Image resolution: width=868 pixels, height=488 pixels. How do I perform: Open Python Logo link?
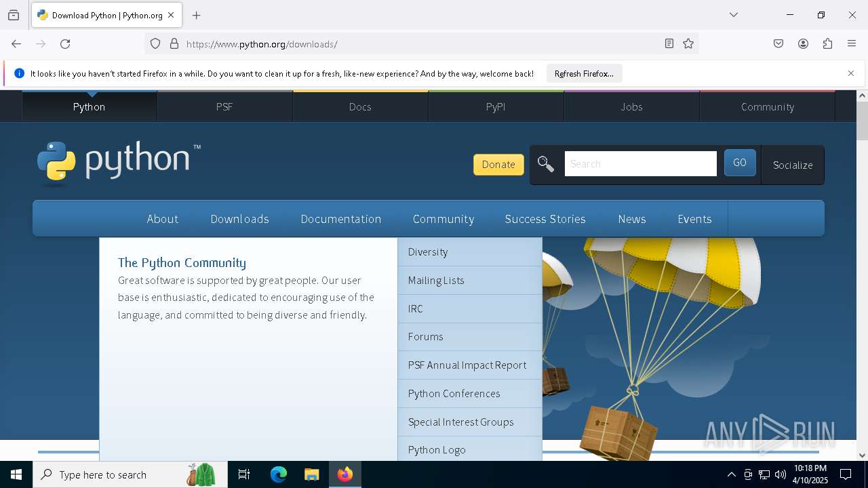tap(470, 449)
